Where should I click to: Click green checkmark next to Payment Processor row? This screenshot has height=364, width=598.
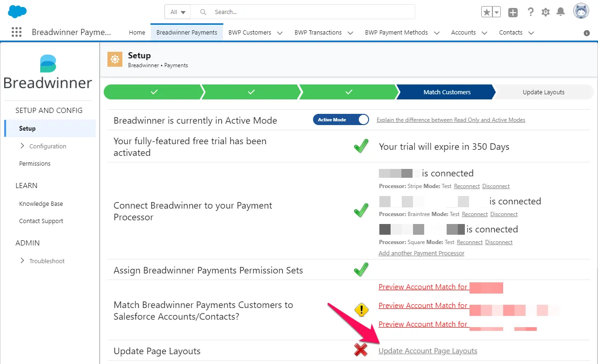tap(361, 210)
